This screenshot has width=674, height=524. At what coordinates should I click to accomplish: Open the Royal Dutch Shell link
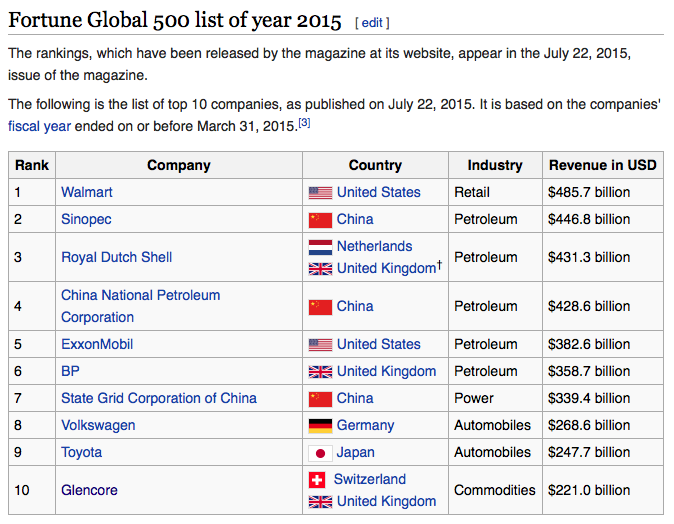click(x=116, y=257)
